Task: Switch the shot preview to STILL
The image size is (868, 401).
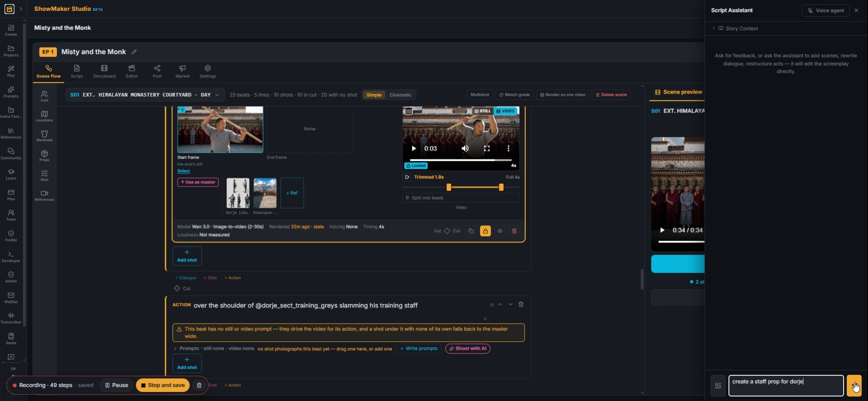Action: 482,111
